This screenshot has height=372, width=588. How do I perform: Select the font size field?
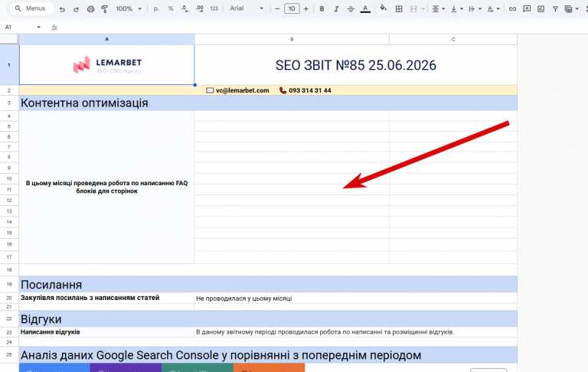pos(292,8)
